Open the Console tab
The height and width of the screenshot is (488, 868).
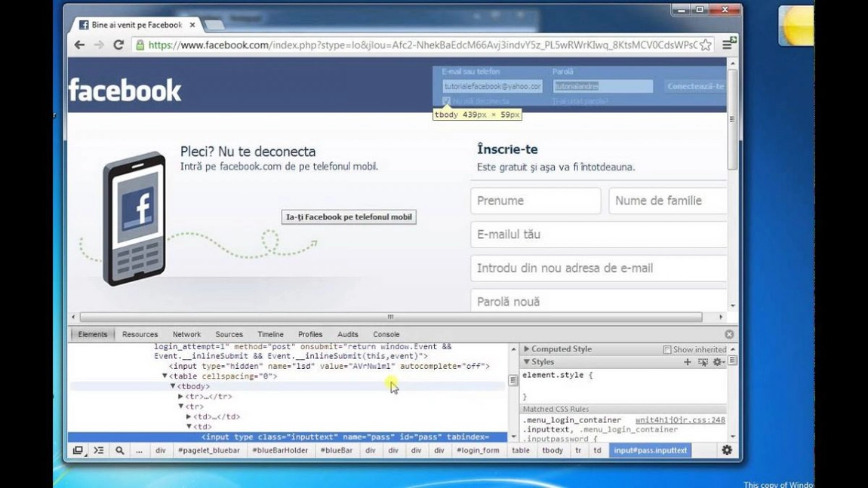click(386, 334)
